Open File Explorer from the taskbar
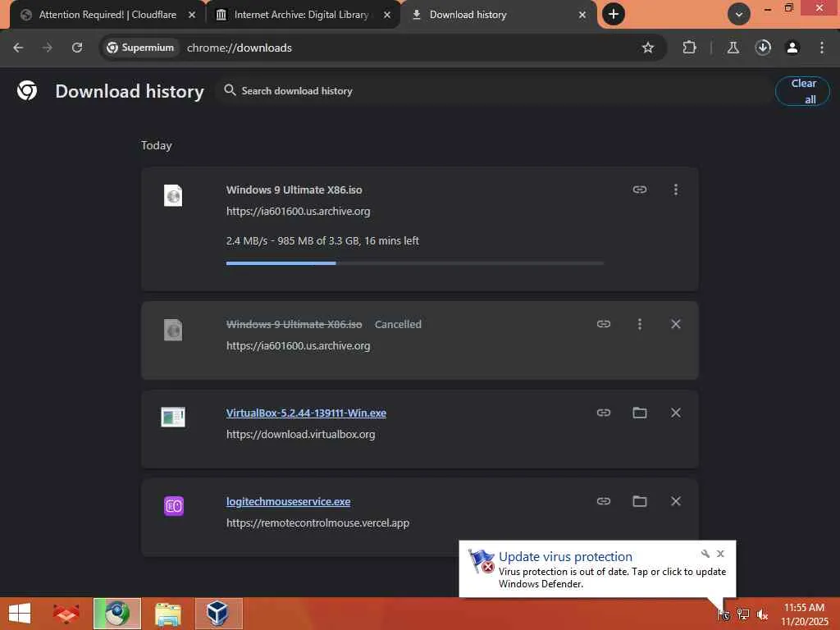 pyautogui.click(x=168, y=614)
